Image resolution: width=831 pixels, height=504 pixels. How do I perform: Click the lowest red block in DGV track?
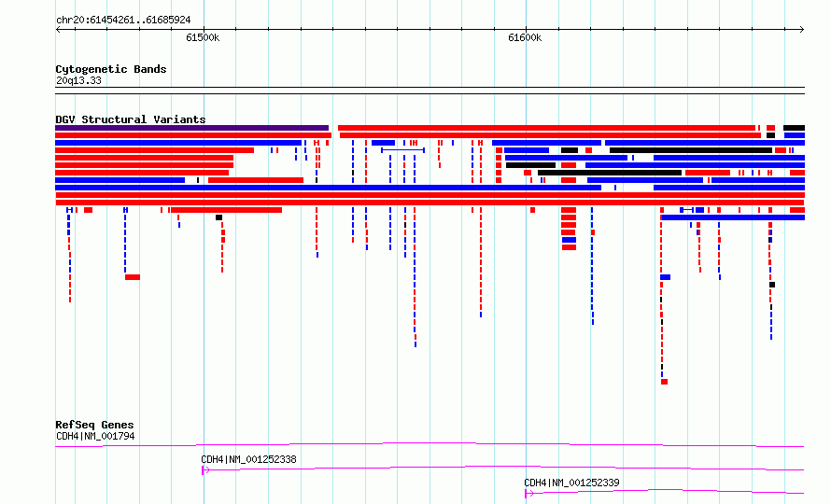click(x=664, y=382)
